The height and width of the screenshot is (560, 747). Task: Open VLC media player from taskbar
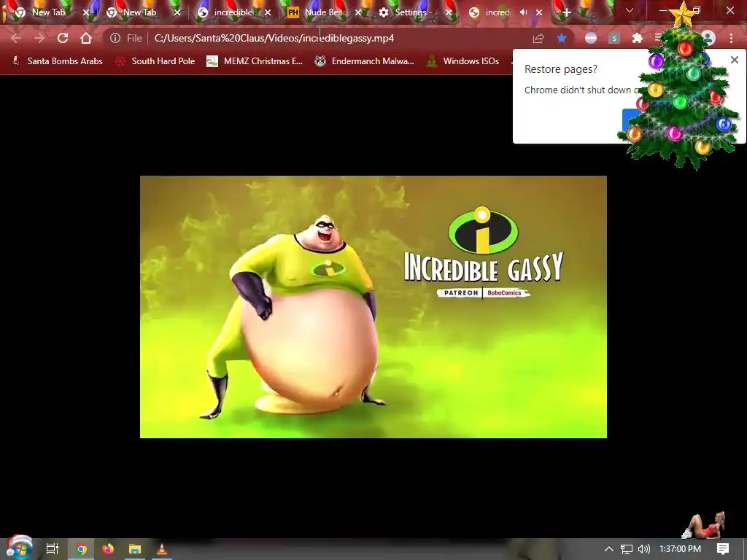coord(162,549)
